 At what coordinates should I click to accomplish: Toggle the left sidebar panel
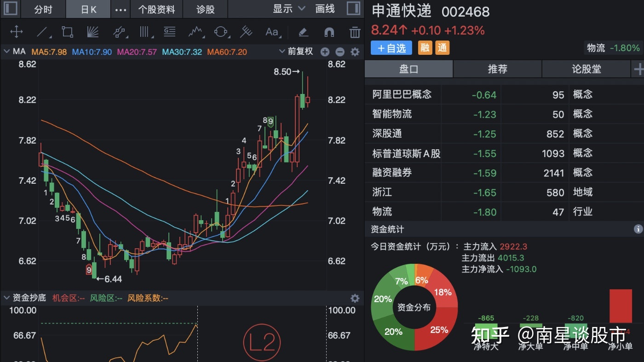point(10,9)
